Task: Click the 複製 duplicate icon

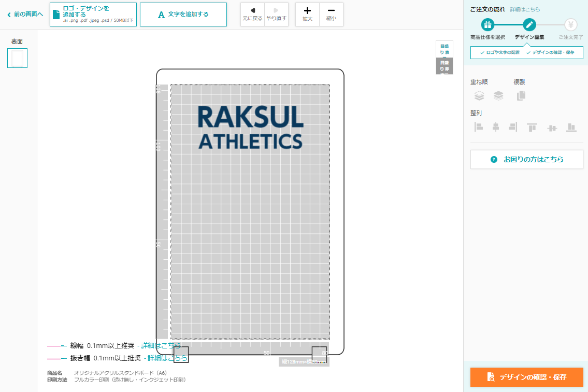Action: point(521,96)
